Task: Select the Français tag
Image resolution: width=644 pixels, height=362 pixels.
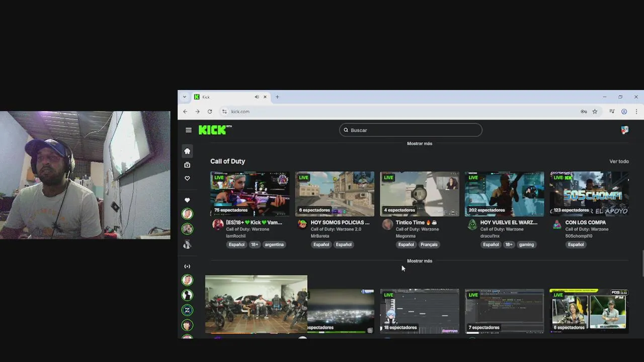Action: (x=429, y=245)
